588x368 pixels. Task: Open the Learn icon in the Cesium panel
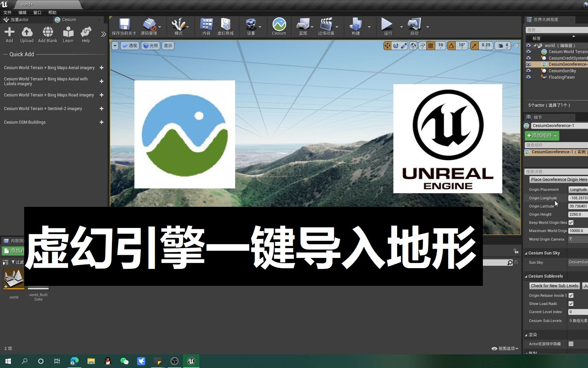coord(68,32)
